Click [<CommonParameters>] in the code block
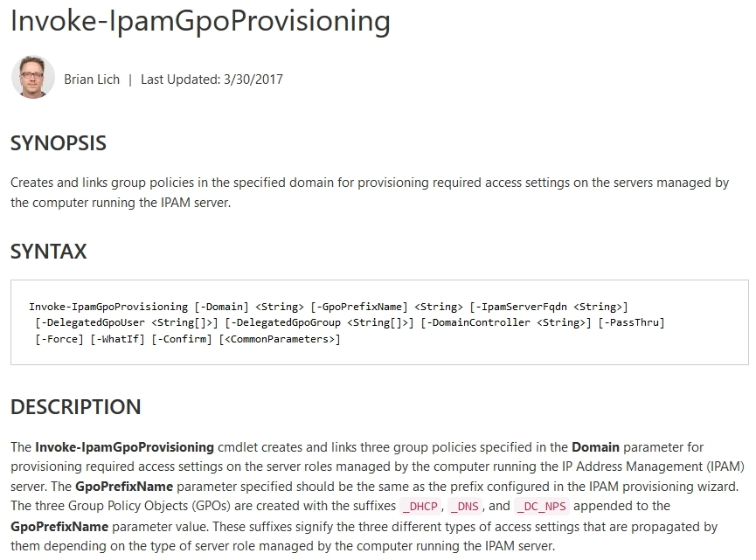The image size is (756, 560). (x=280, y=339)
